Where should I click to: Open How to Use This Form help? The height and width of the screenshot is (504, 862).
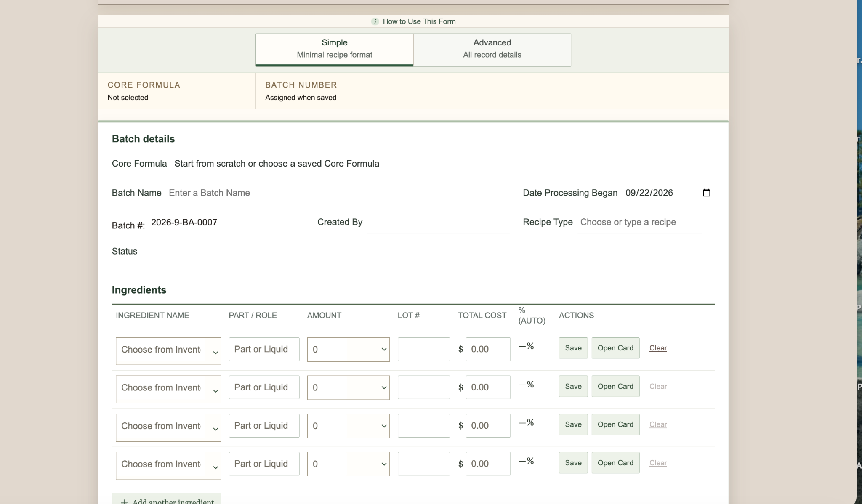[413, 21]
